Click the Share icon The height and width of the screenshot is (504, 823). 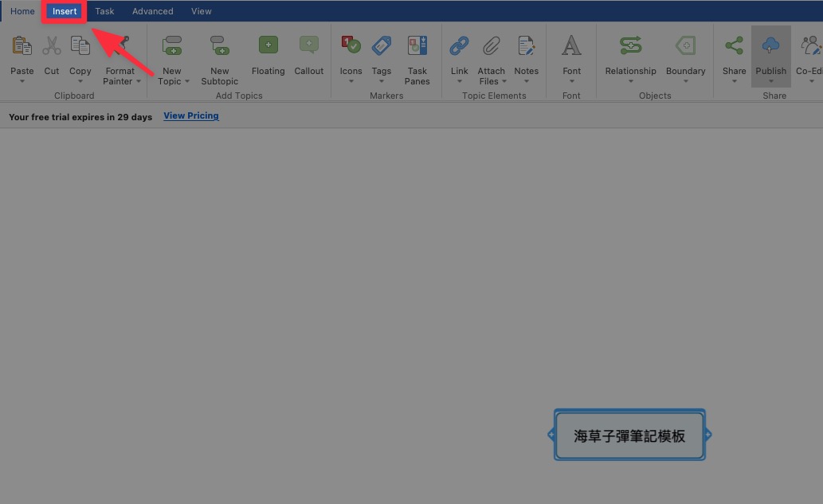pyautogui.click(x=734, y=45)
